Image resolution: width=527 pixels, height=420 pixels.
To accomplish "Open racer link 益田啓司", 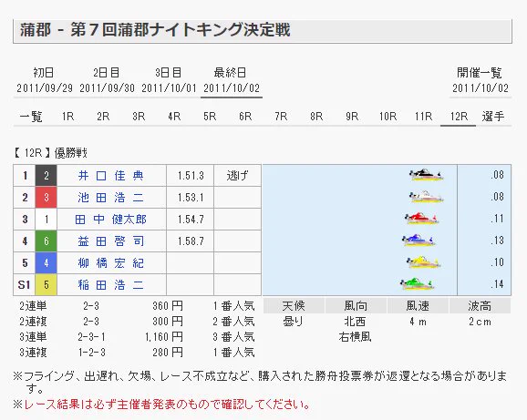I will coord(111,241).
